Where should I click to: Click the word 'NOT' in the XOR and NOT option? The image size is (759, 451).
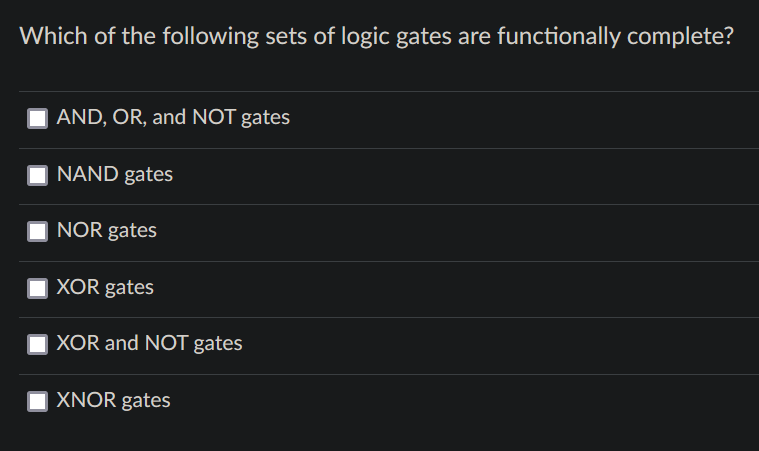pyautogui.click(x=167, y=343)
